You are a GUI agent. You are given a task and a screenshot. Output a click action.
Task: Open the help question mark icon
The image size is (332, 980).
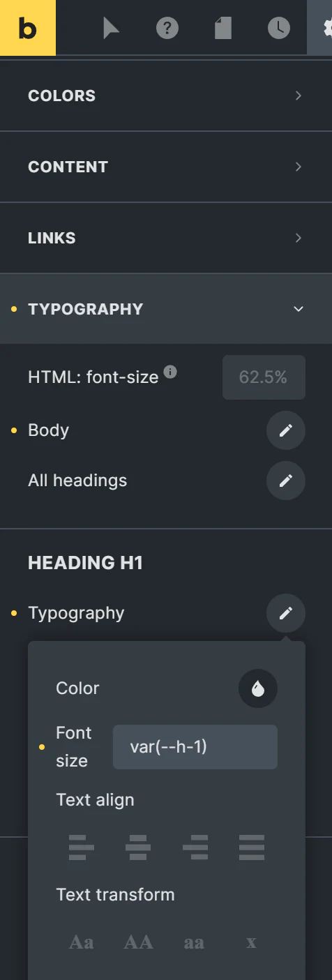tap(167, 28)
